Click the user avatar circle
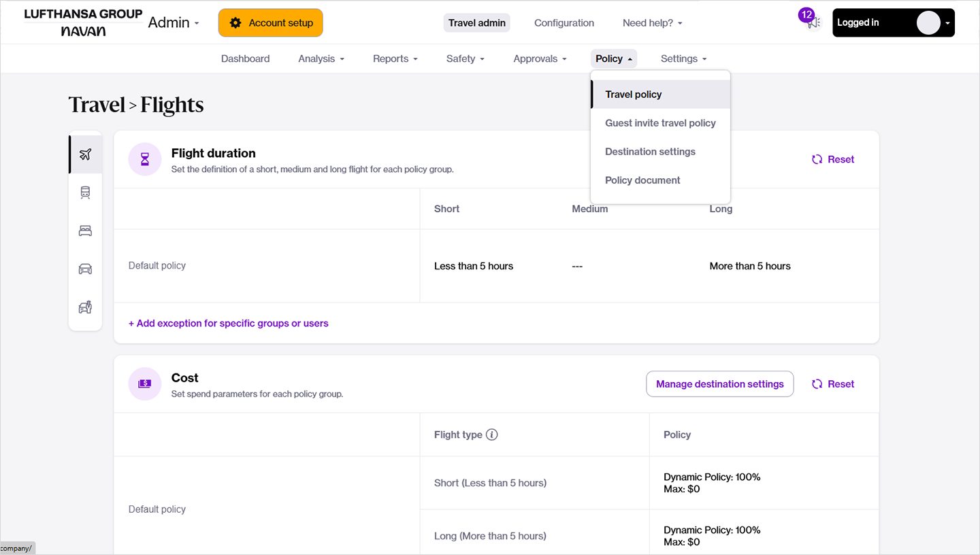The image size is (980, 555). [x=928, y=22]
